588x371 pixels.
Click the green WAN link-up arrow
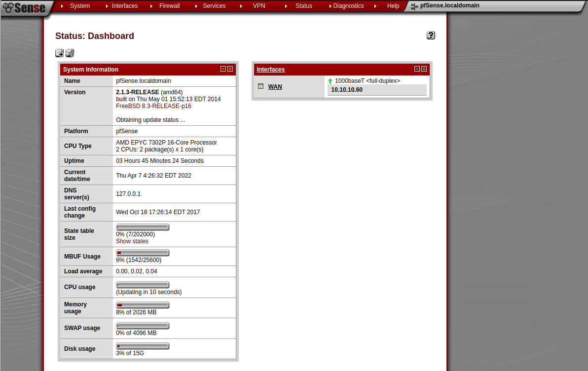pos(330,81)
